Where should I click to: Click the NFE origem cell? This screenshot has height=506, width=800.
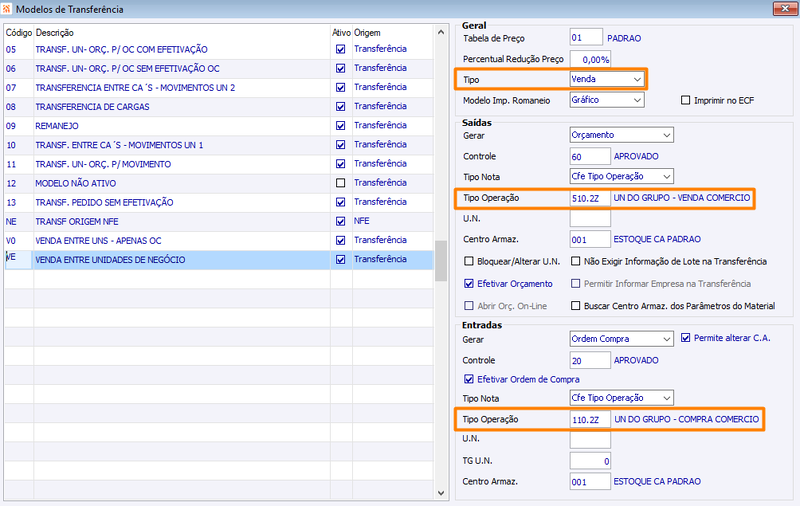pos(392,221)
